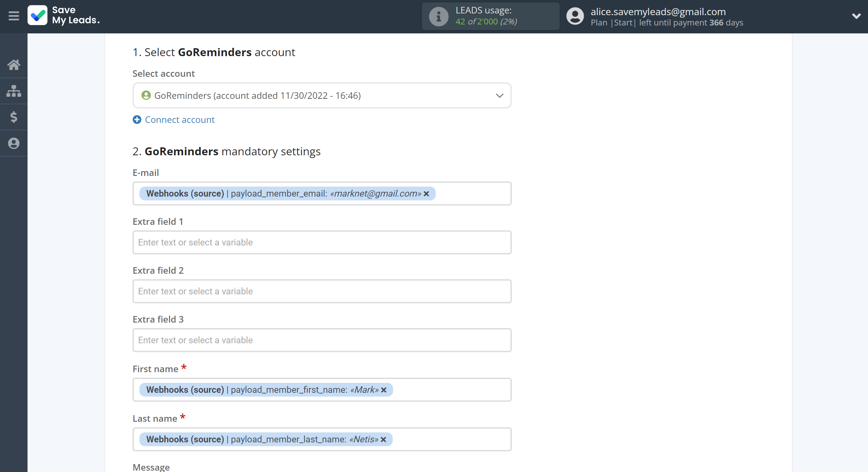Screen dimensions: 868x472
Task: Remove the payload_member_first_name variable tag
Action: click(x=384, y=390)
